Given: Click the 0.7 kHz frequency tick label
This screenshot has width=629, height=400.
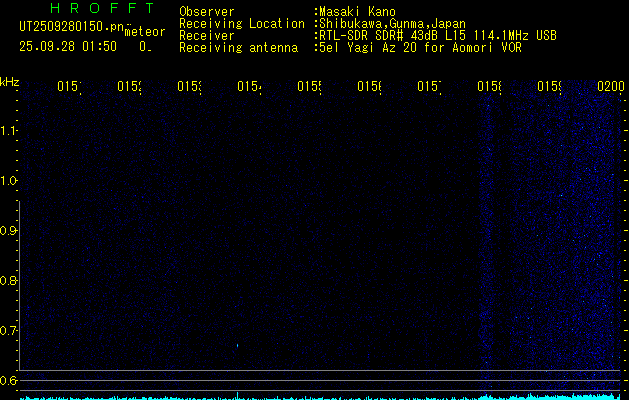Looking at the screenshot, I should [x=8, y=331].
